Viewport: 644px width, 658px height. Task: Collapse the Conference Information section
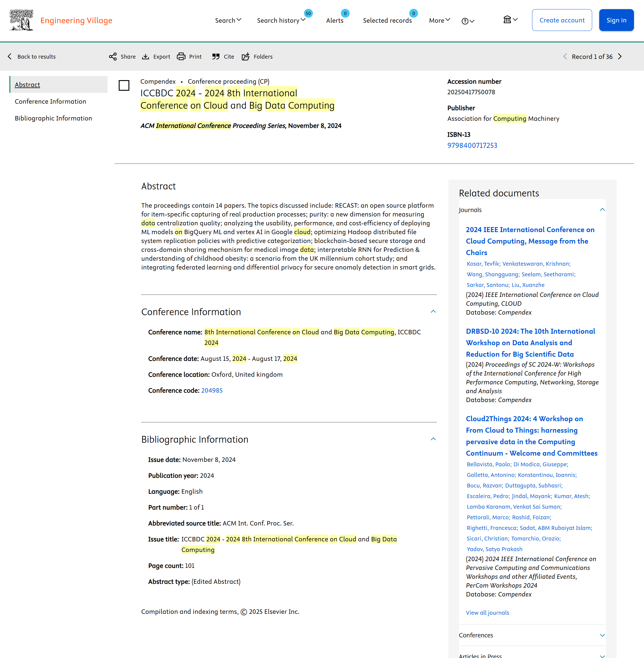click(433, 311)
